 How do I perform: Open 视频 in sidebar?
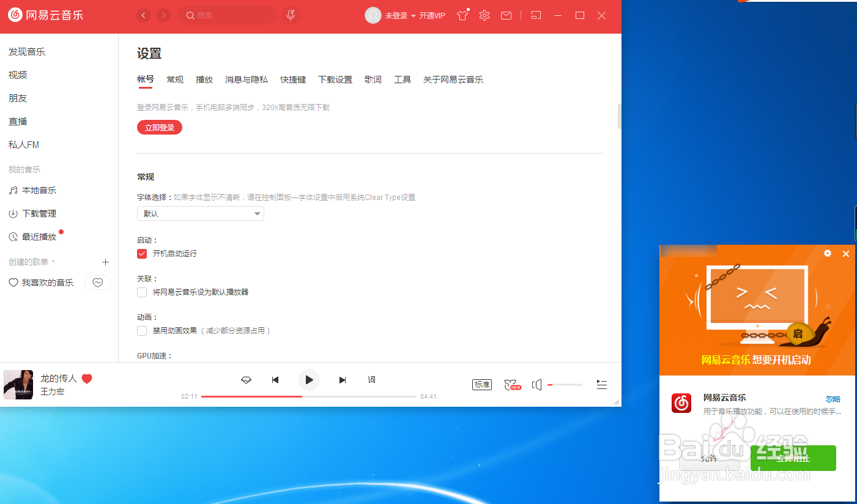coord(18,75)
